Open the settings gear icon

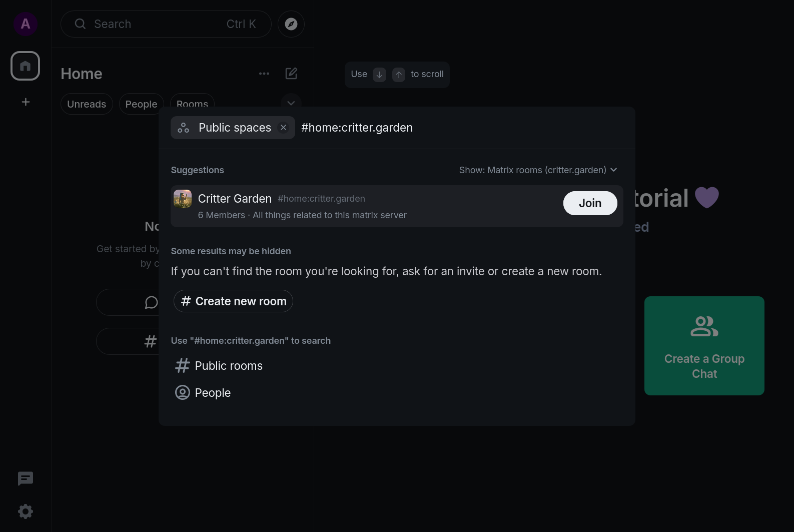click(x=26, y=511)
